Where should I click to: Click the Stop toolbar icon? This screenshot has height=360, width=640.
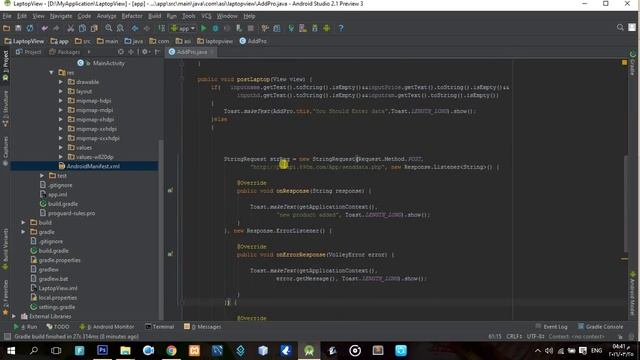251,28
